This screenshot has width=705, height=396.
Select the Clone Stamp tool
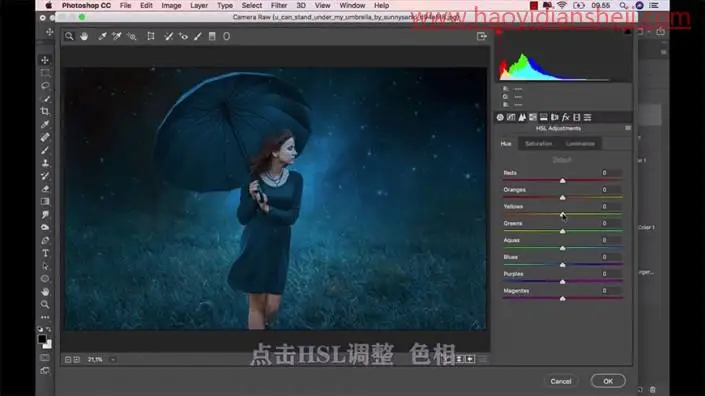coord(45,163)
